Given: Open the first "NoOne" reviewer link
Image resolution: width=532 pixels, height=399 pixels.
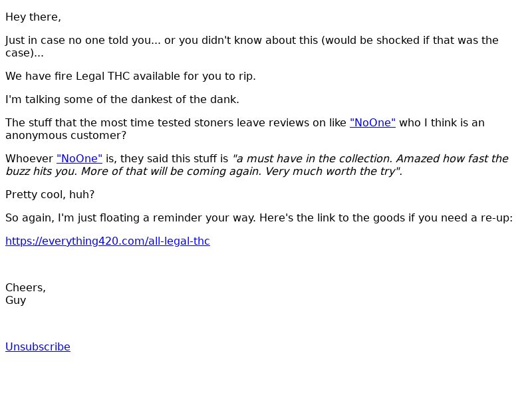Looking at the screenshot, I should click(x=372, y=122).
